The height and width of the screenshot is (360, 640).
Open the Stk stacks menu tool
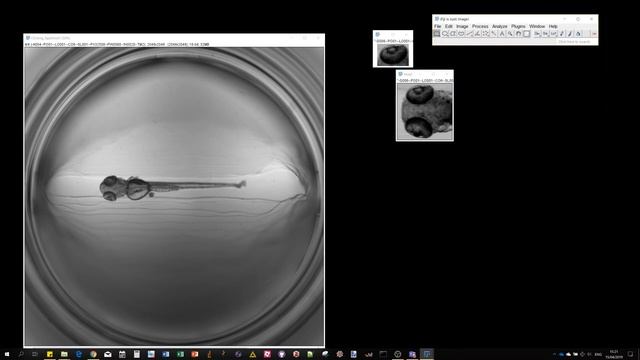point(545,34)
